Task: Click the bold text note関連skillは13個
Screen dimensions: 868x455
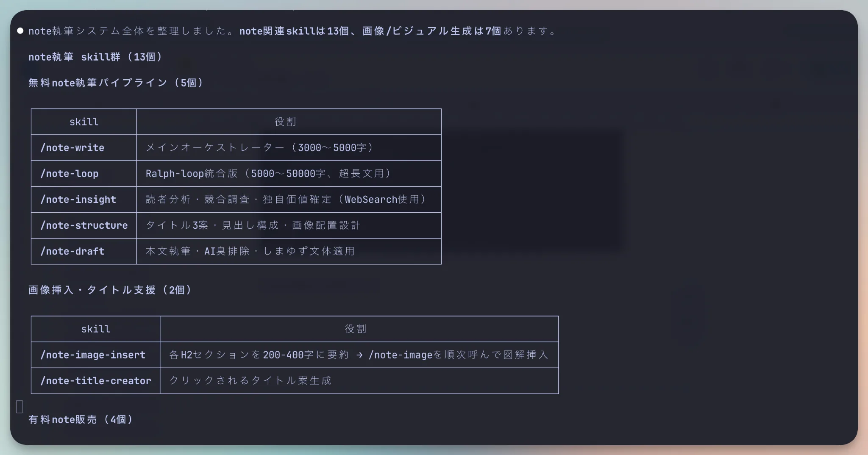Action: point(294,31)
